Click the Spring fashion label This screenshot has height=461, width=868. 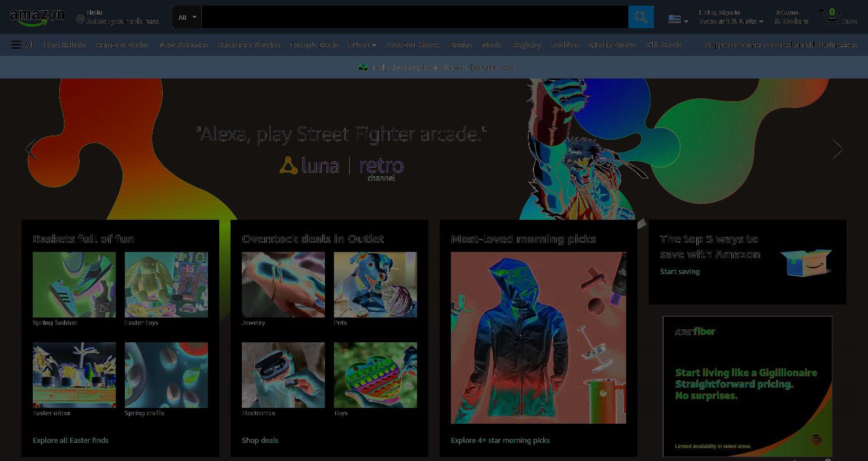pyautogui.click(x=55, y=323)
